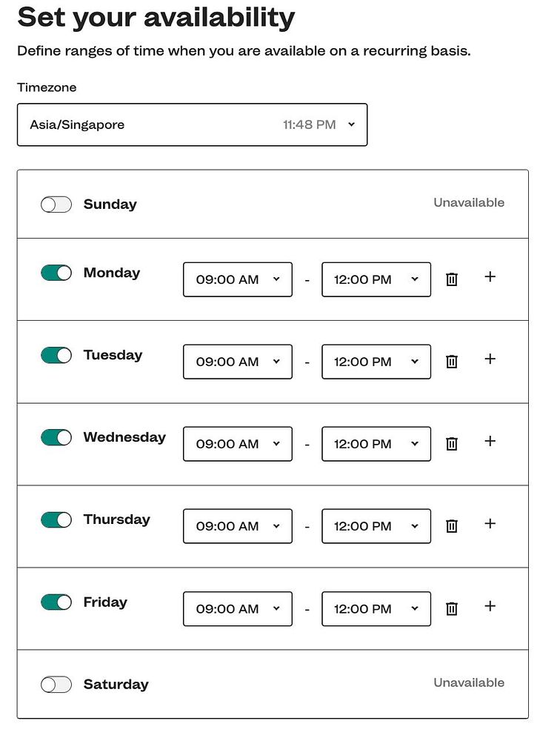
Task: Change Wednesday's end time dropdown
Action: (x=376, y=444)
